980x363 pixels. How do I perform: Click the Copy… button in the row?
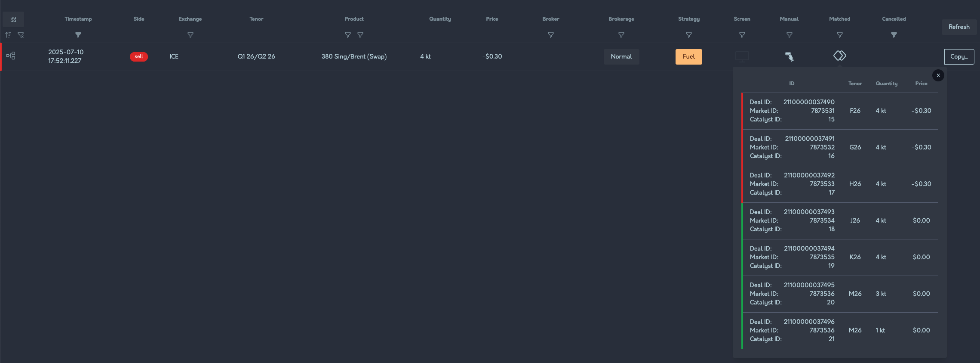click(x=959, y=56)
